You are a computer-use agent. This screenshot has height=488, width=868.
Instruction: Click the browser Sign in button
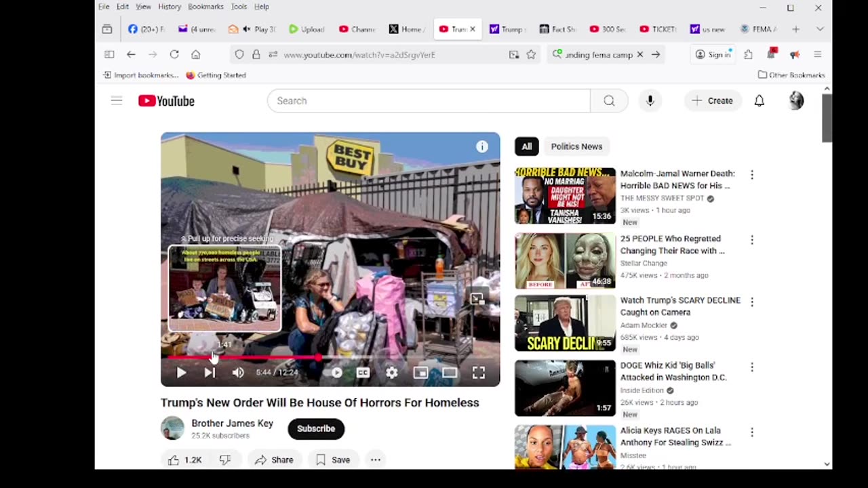point(713,54)
